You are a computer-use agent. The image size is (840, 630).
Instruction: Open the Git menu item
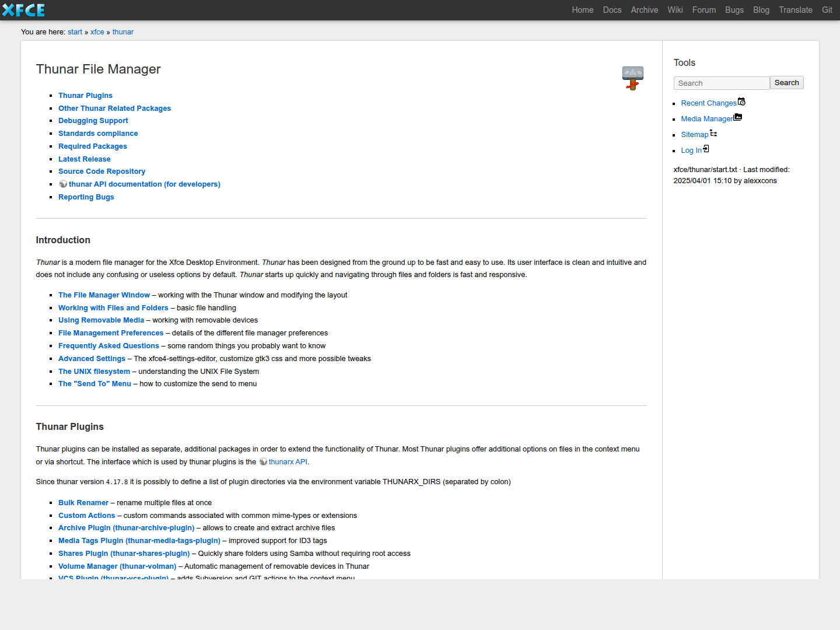pos(827,10)
